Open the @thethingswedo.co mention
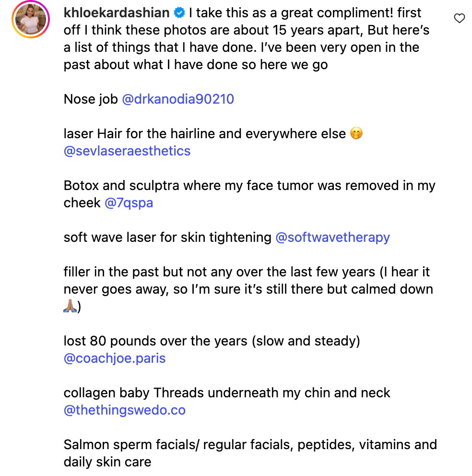Image resolution: width=472 pixels, height=476 pixels. [x=125, y=410]
